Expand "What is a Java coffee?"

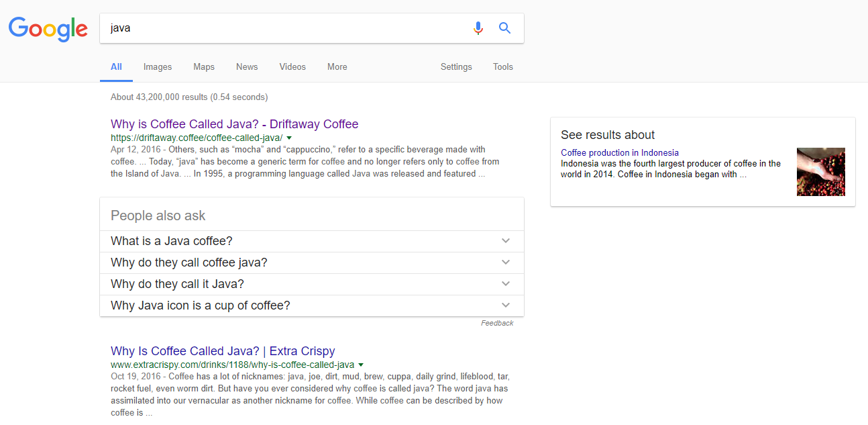click(x=312, y=241)
